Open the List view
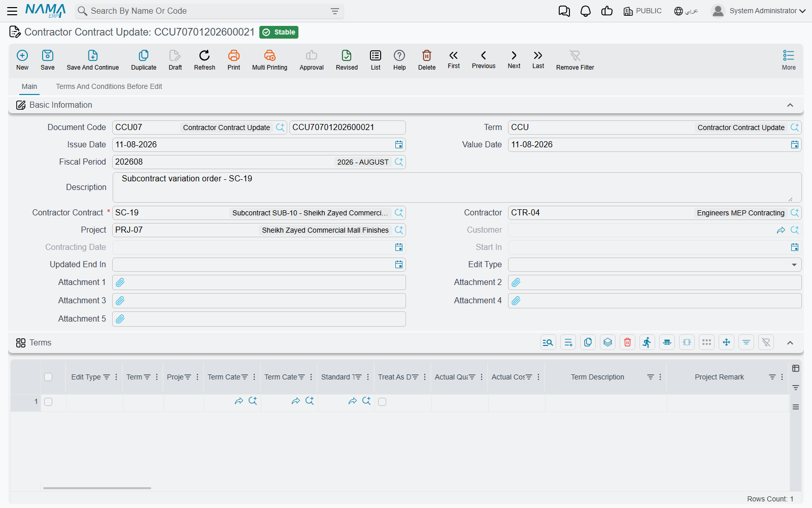Screen dimensions: 812x508 tap(376, 60)
